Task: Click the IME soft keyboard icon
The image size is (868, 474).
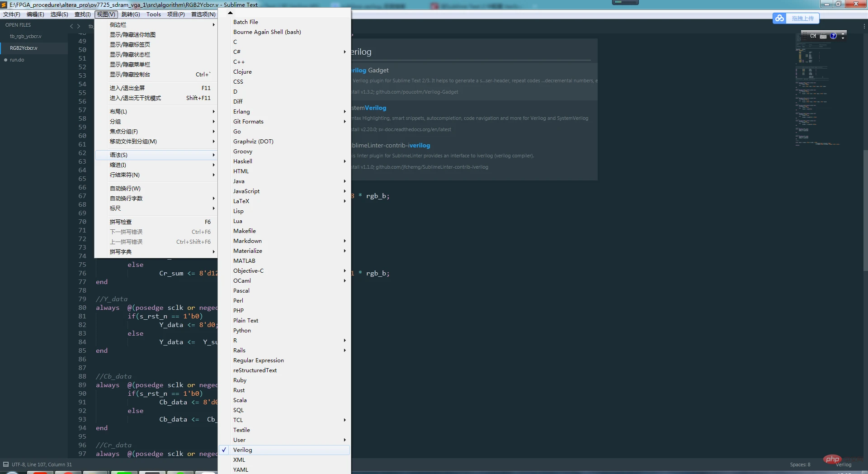Action: point(823,36)
